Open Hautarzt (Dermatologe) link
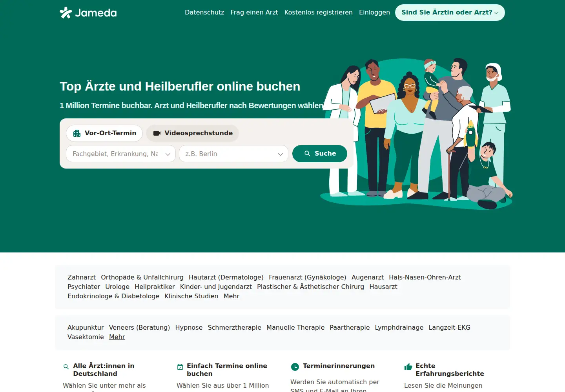This screenshot has width=565, height=392. 226,277
